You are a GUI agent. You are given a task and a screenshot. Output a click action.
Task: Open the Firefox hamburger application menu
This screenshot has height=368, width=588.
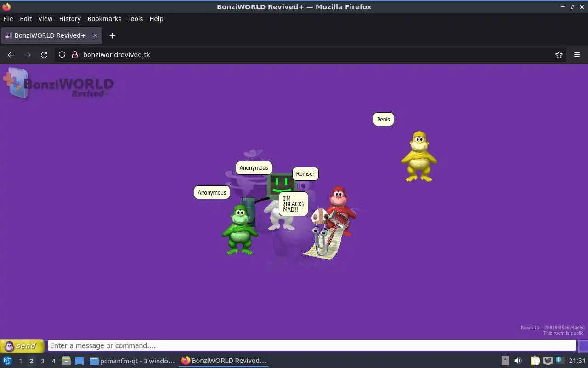[577, 55]
